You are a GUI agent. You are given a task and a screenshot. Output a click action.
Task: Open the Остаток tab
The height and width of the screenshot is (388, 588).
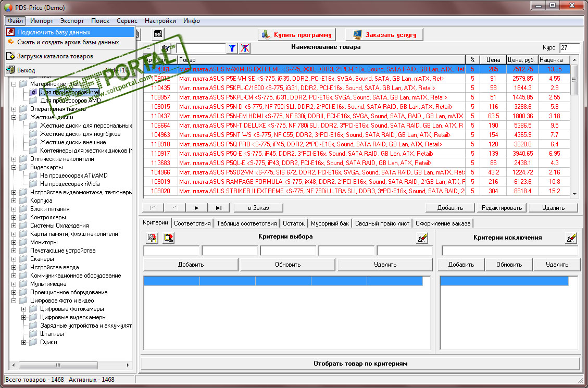(294, 223)
